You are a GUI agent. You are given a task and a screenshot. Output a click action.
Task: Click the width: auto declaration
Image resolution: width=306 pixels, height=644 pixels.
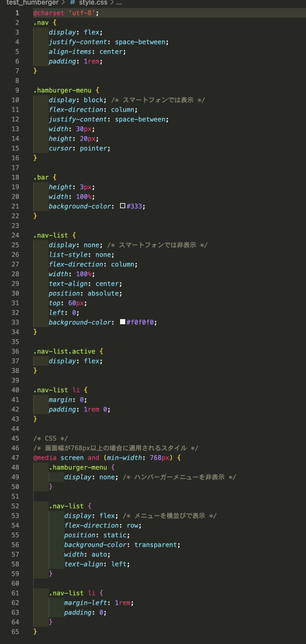tap(87, 554)
